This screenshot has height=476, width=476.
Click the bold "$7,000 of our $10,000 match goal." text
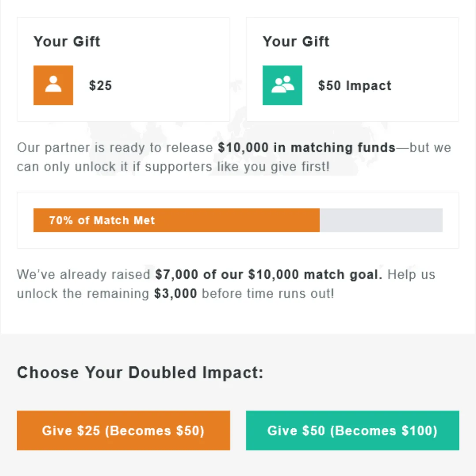(x=269, y=275)
